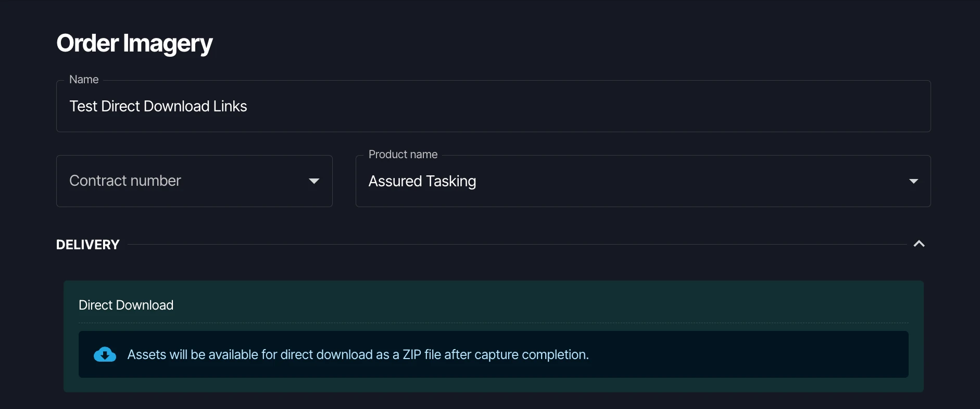The image size is (980, 409).
Task: Click the Order Imagery heading
Action: click(134, 44)
